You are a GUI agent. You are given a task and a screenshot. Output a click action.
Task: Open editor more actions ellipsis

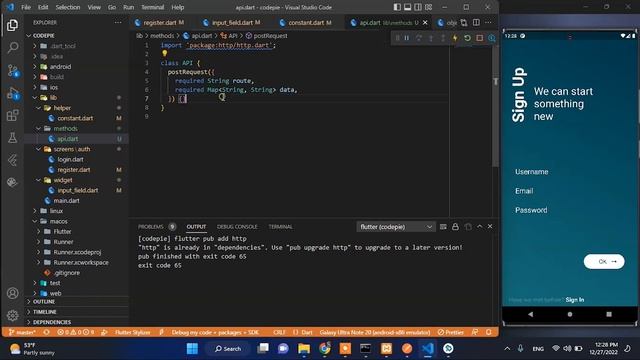click(489, 22)
